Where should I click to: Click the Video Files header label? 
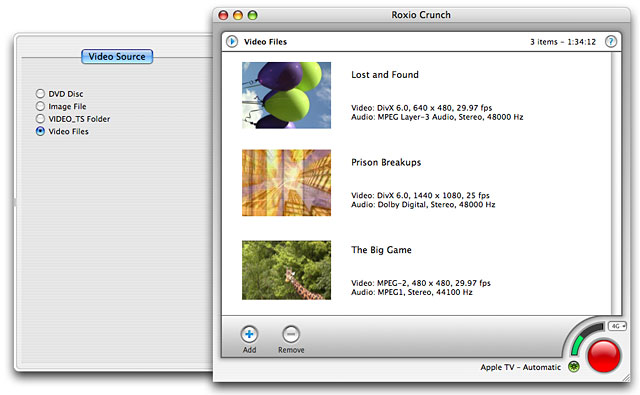tap(265, 42)
